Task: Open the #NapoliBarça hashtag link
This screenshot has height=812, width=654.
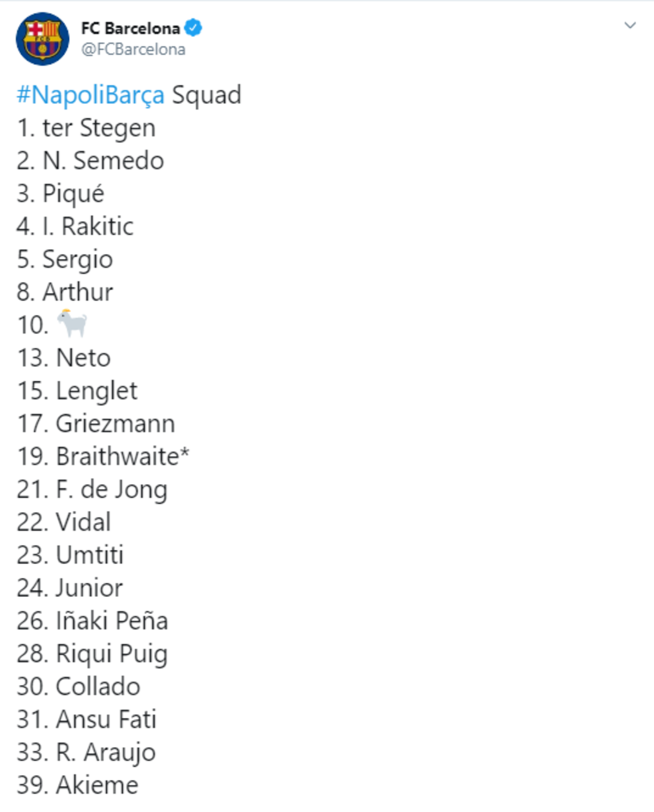Action: pyautogui.click(x=90, y=95)
